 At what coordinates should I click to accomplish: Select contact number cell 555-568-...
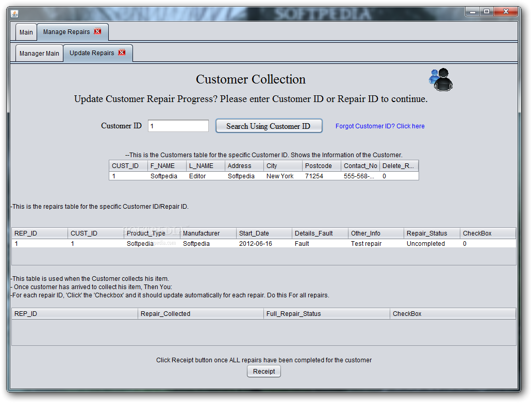click(x=360, y=176)
